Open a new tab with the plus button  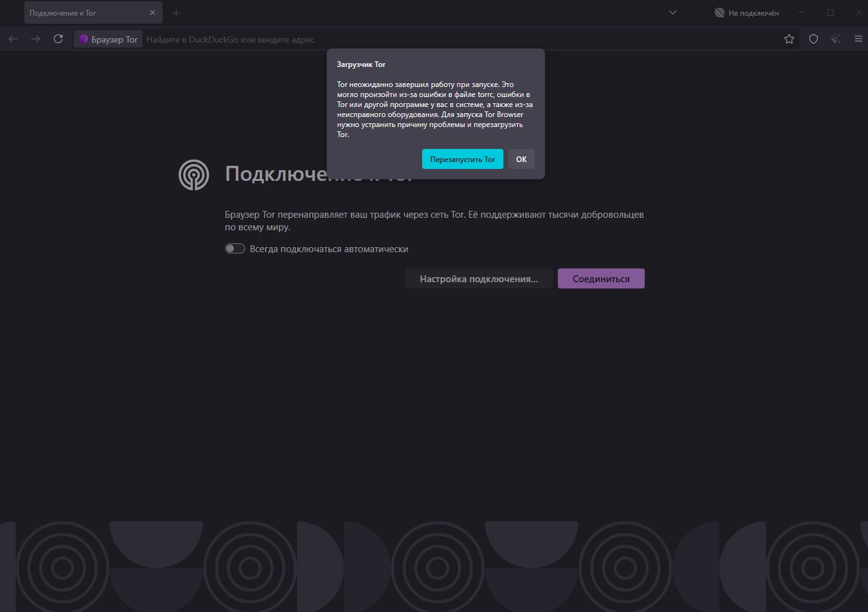176,13
